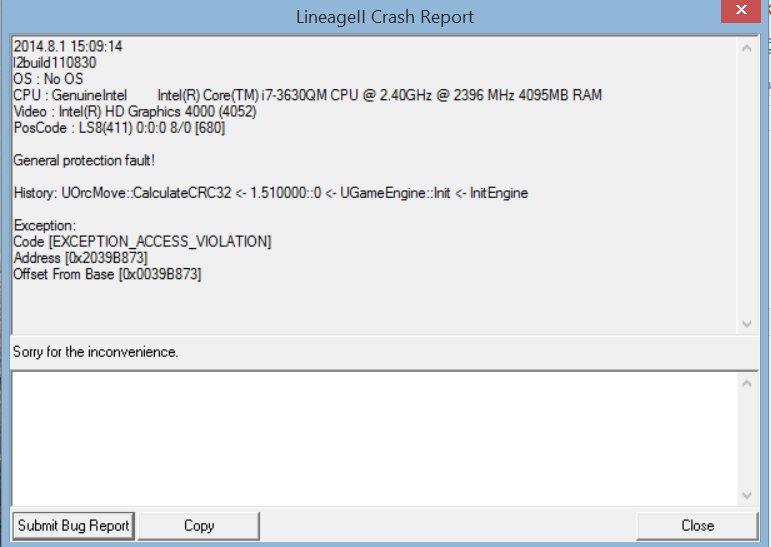The width and height of the screenshot is (771, 547).
Task: Click the Submit Bug Report button
Action: tap(74, 526)
